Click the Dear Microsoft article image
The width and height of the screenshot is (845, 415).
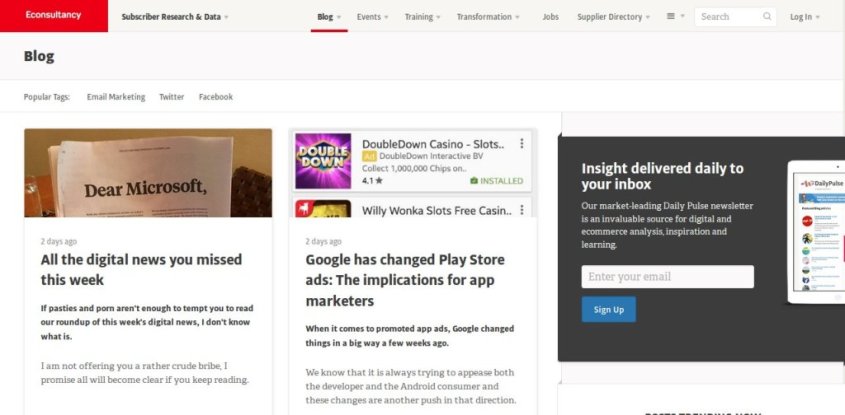[148, 172]
